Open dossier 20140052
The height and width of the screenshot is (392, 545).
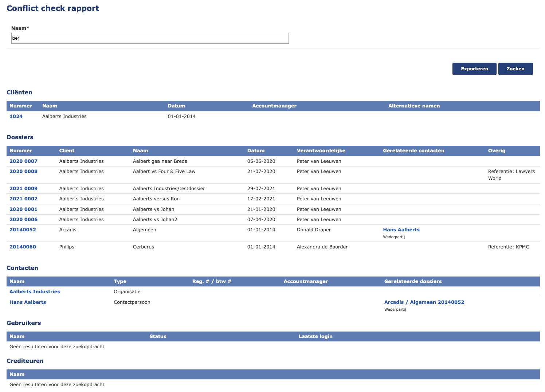[23, 230]
